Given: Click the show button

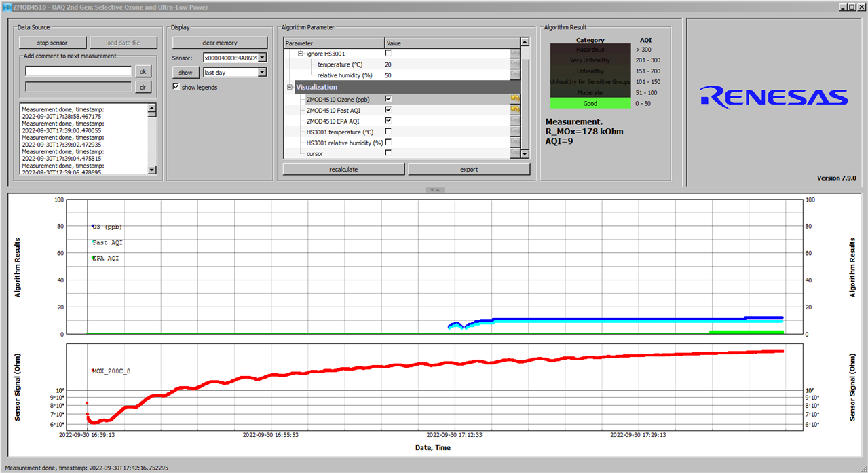Looking at the screenshot, I should [x=185, y=73].
